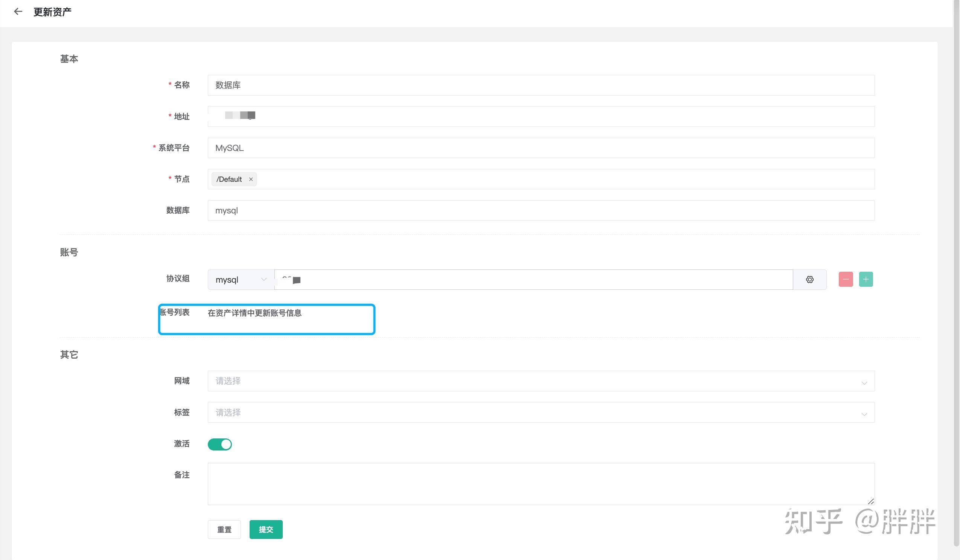Viewport: 960px width, 560px height.
Task: Grab the 备注 textarea resize handle
Action: (871, 501)
